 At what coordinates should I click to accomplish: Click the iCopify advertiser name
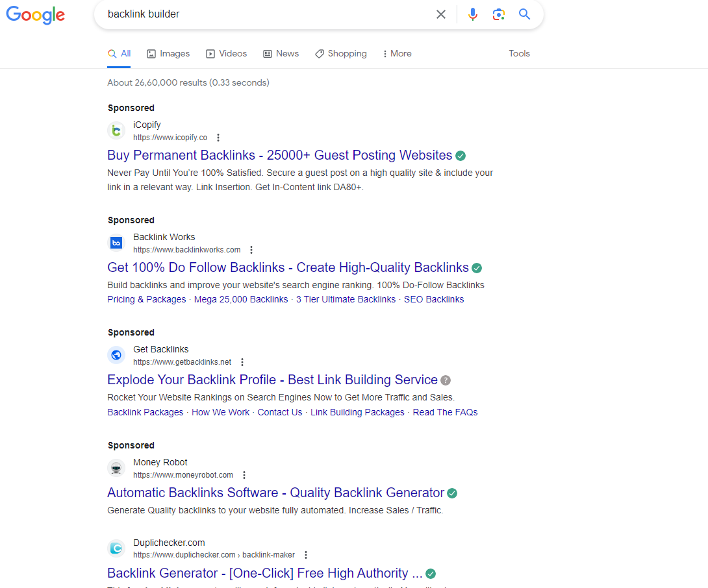147,125
